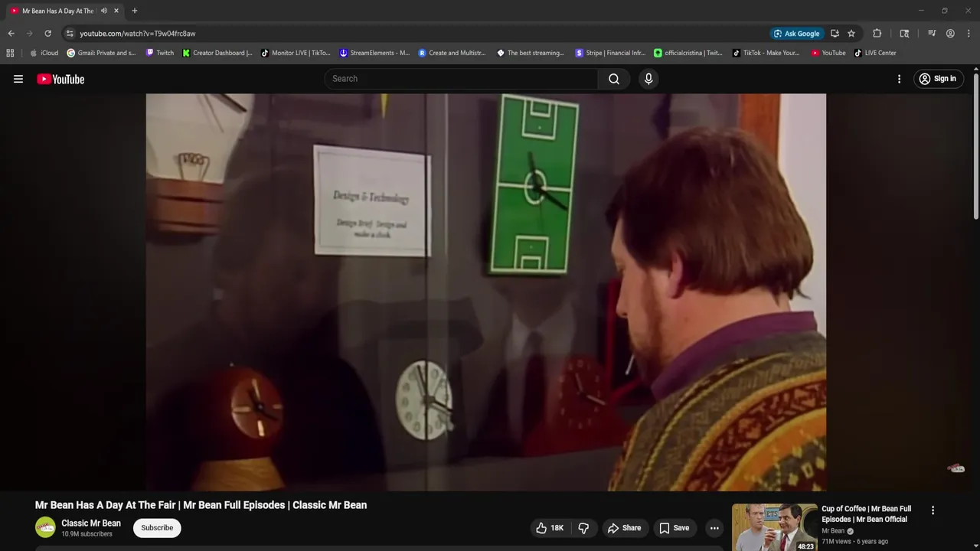This screenshot has width=980, height=551.
Task: Open TikTok - Make Your bookmark
Action: [x=766, y=53]
